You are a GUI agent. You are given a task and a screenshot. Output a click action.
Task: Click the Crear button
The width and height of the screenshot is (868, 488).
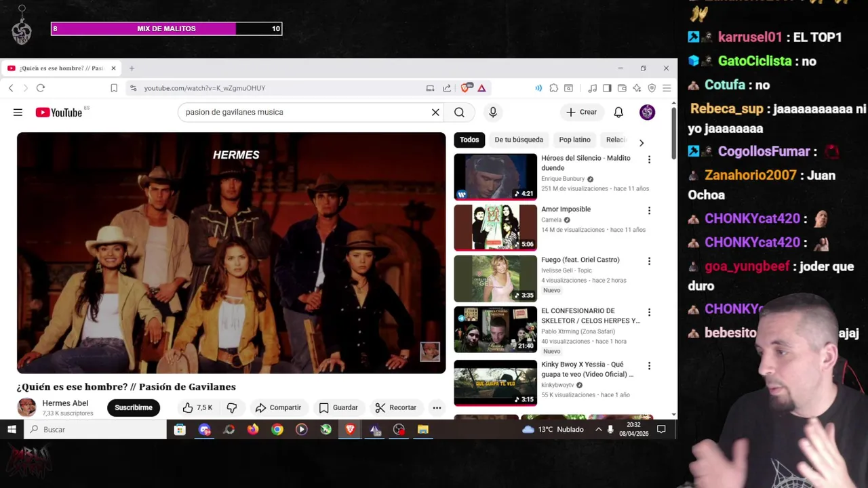(582, 113)
